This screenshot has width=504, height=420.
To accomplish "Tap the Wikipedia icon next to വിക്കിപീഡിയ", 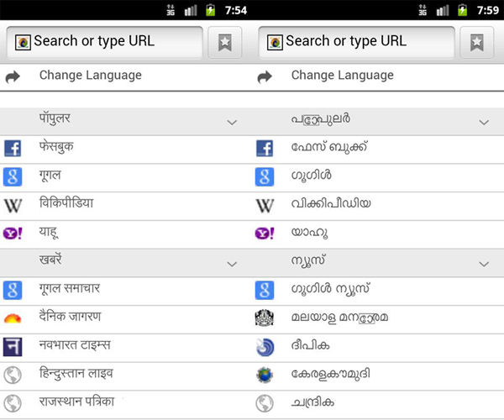I will point(265,205).
